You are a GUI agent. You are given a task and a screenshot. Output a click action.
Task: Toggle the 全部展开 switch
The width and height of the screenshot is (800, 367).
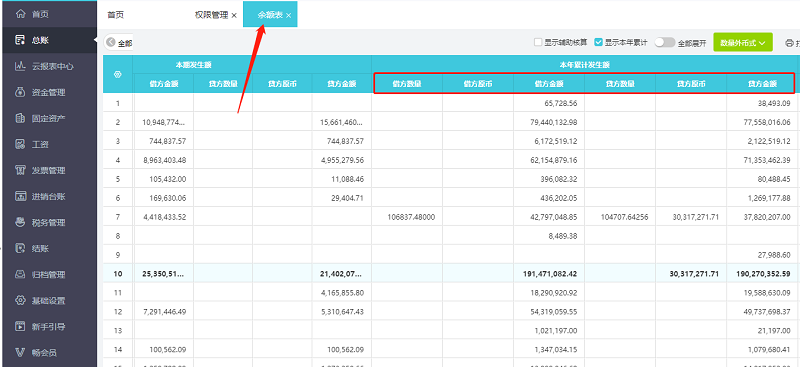665,42
